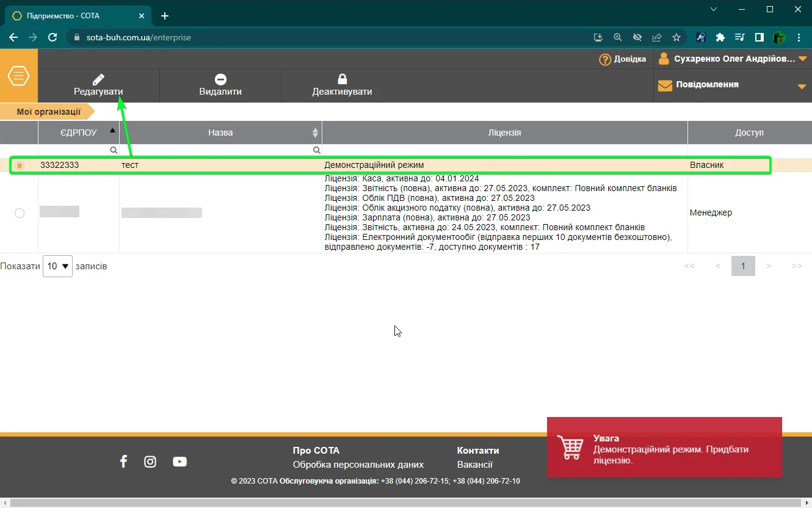Open the YouTube footer icon
Viewport: 812px width, 508px height.
pyautogui.click(x=179, y=462)
